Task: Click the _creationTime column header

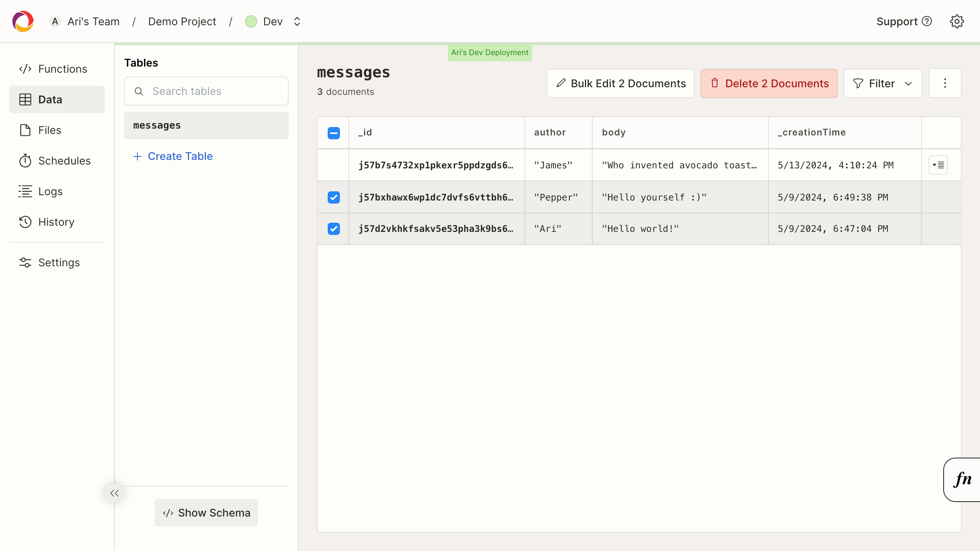Action: point(845,132)
